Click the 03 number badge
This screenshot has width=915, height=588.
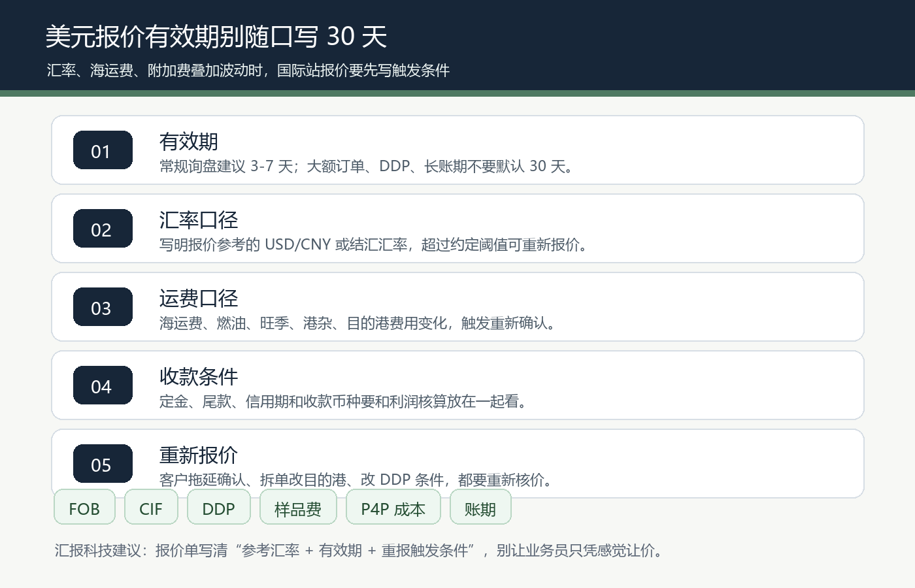coord(103,307)
